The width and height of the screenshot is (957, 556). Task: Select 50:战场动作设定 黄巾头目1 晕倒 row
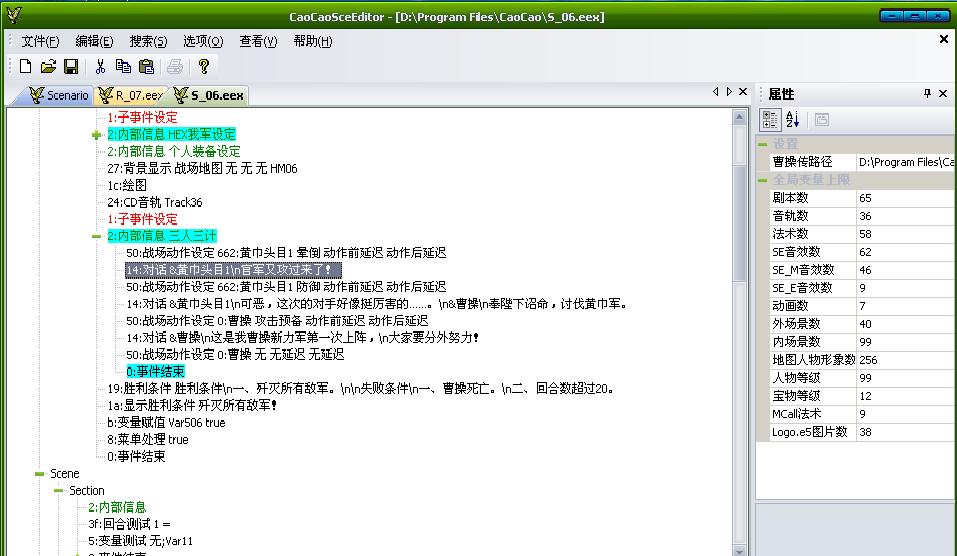pyautogui.click(x=286, y=253)
